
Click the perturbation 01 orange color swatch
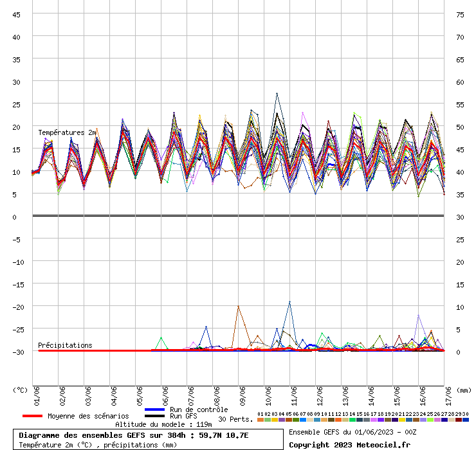point(261,420)
